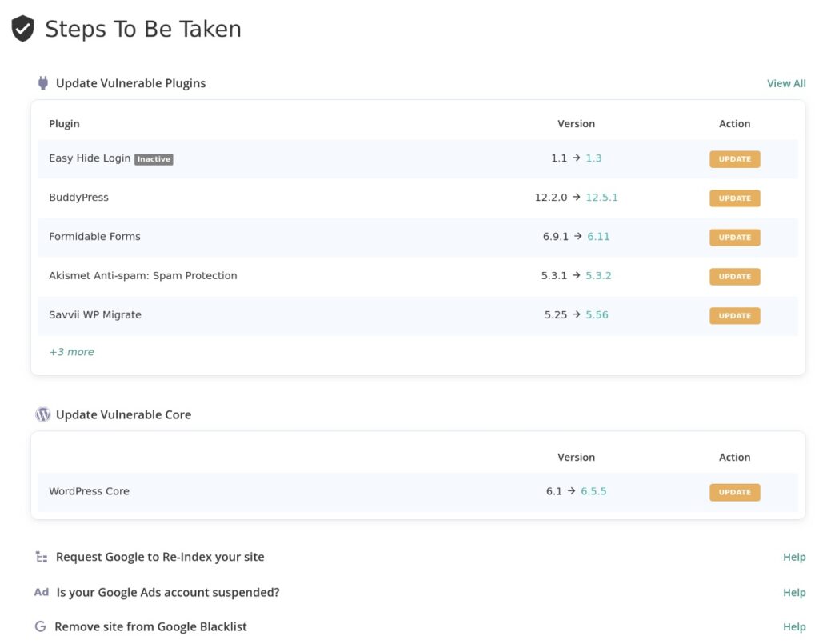Click version 1.3 for Easy Hide Login
The image size is (819, 644).
(593, 158)
